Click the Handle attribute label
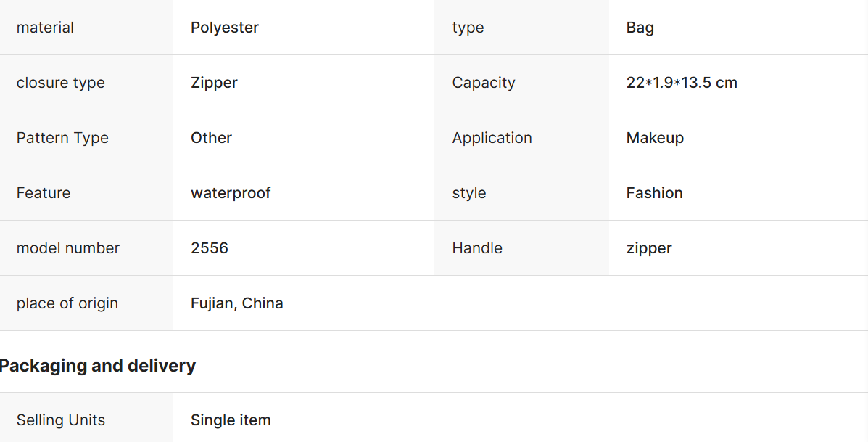This screenshot has width=868, height=442. click(477, 248)
